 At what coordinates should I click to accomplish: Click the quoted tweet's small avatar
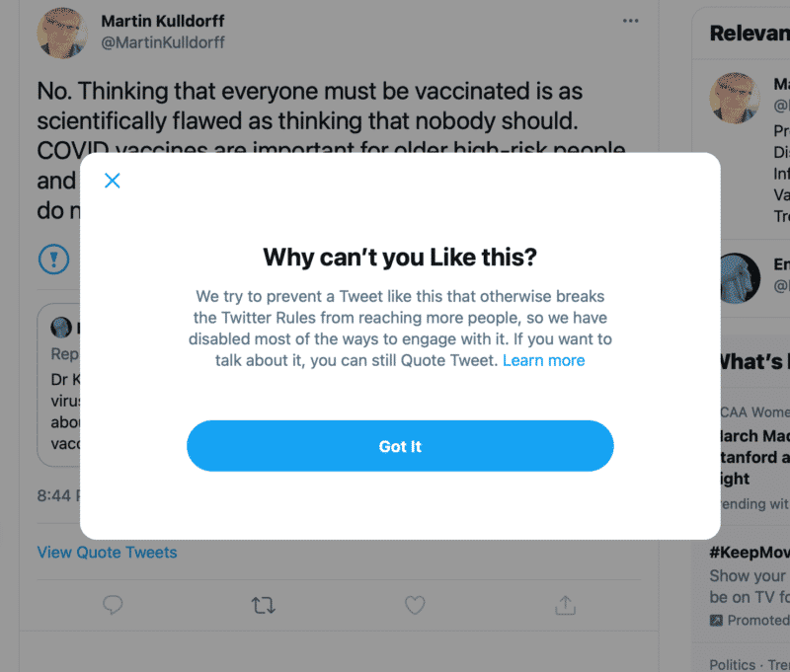pyautogui.click(x=61, y=328)
